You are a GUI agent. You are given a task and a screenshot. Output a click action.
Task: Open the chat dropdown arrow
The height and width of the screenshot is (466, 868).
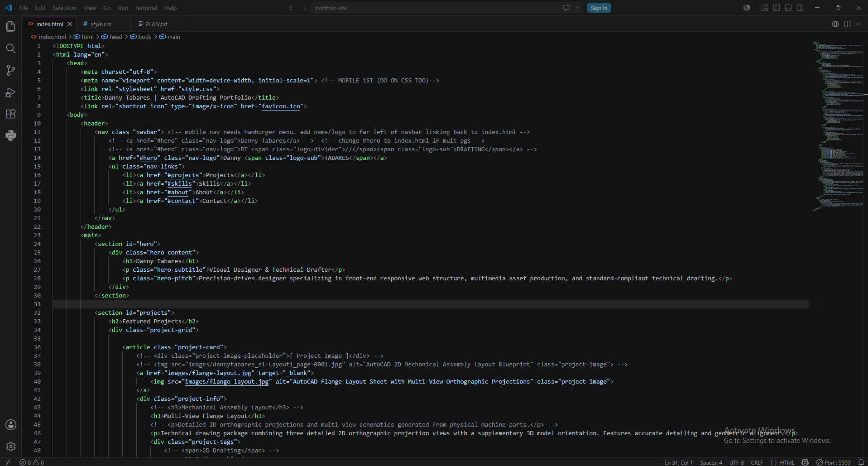tap(577, 8)
